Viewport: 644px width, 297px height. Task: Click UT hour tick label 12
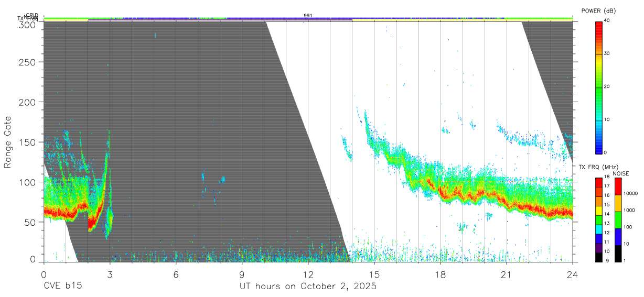click(x=308, y=274)
